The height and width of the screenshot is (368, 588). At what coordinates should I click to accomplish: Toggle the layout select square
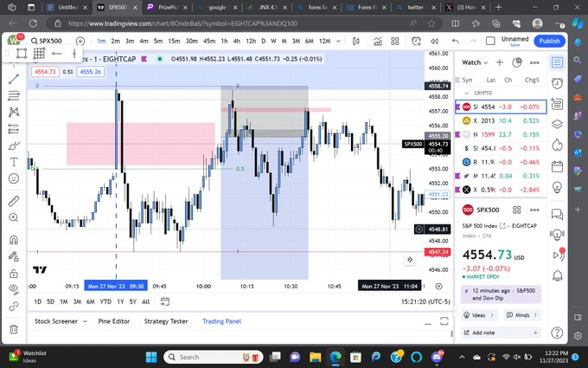[490, 41]
